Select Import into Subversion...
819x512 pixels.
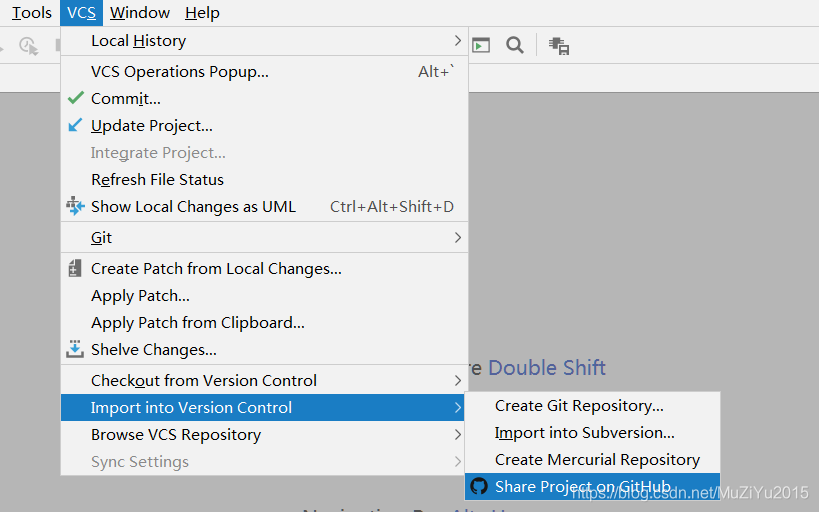[x=592, y=433]
